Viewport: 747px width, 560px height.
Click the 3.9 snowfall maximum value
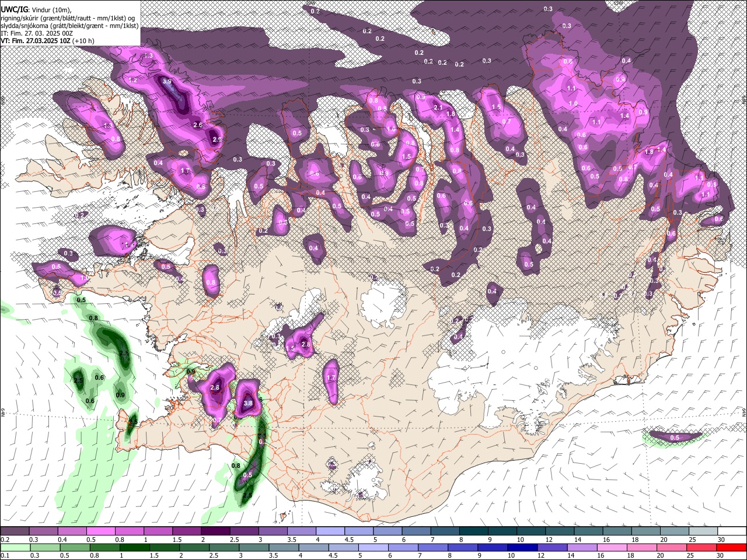point(167,81)
